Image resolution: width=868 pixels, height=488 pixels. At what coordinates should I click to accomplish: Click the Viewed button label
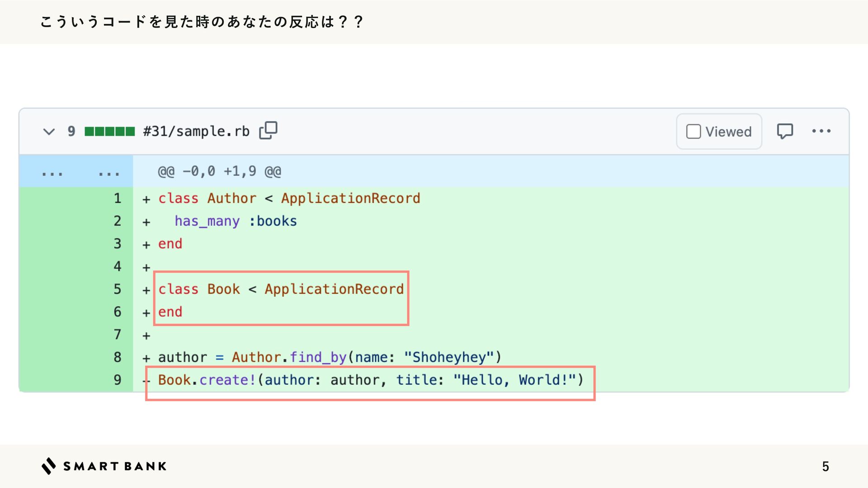(x=728, y=131)
